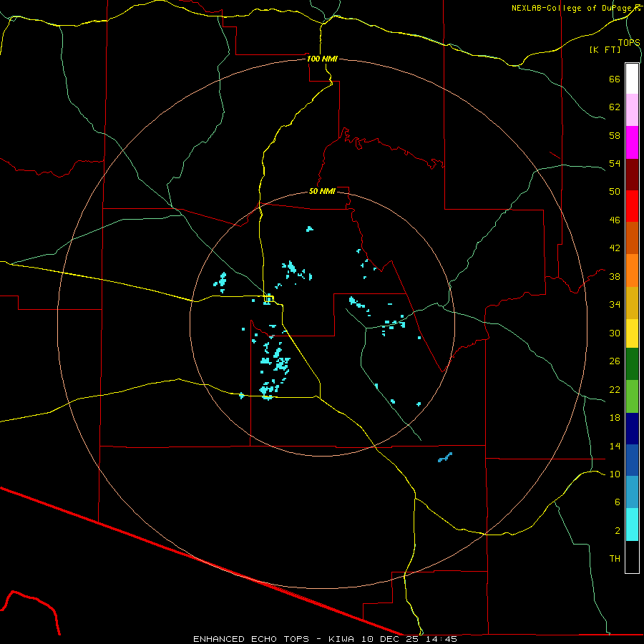Click the 100 NMI range ring label
The height and width of the screenshot is (644, 644).
tap(322, 59)
